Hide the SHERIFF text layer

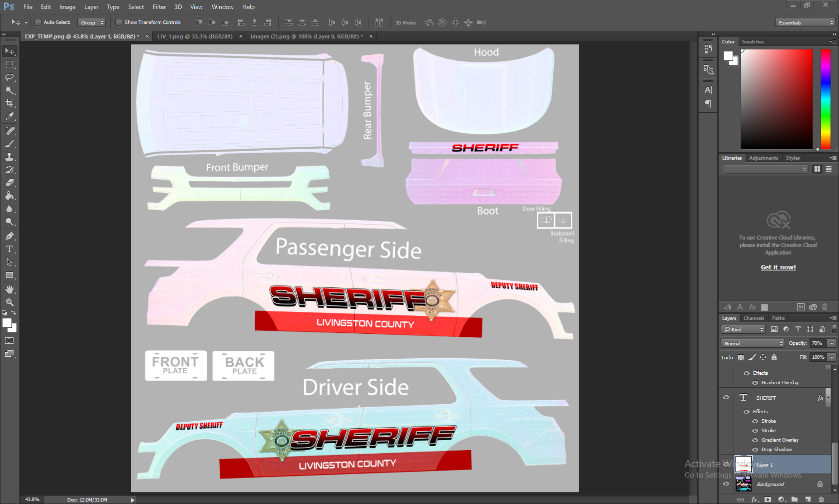[726, 398]
